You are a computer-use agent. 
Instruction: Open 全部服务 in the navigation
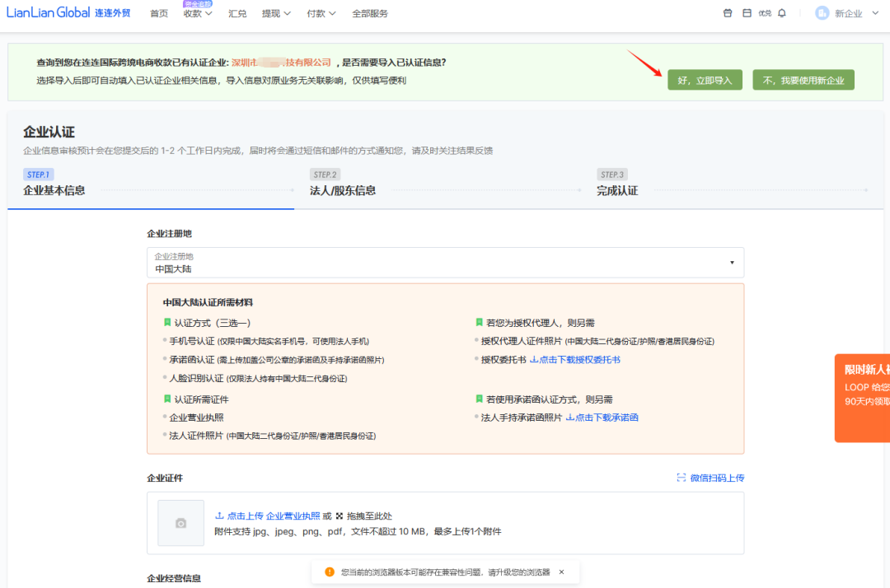tap(370, 14)
